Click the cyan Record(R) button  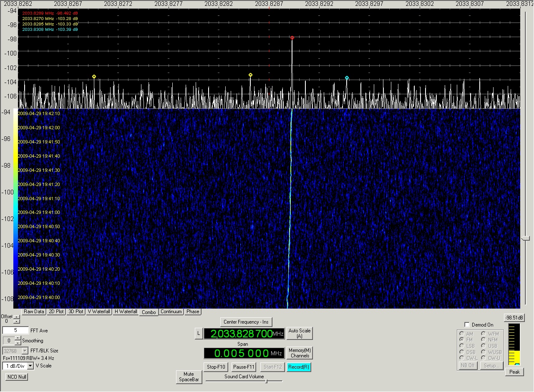tap(299, 367)
